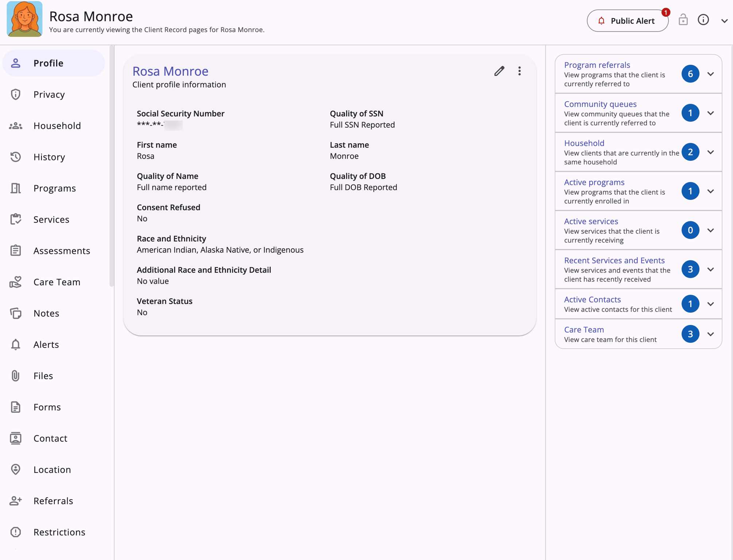Screen dimensions: 733x560
Task: Click the History clock icon in sidebar
Action: (x=16, y=157)
